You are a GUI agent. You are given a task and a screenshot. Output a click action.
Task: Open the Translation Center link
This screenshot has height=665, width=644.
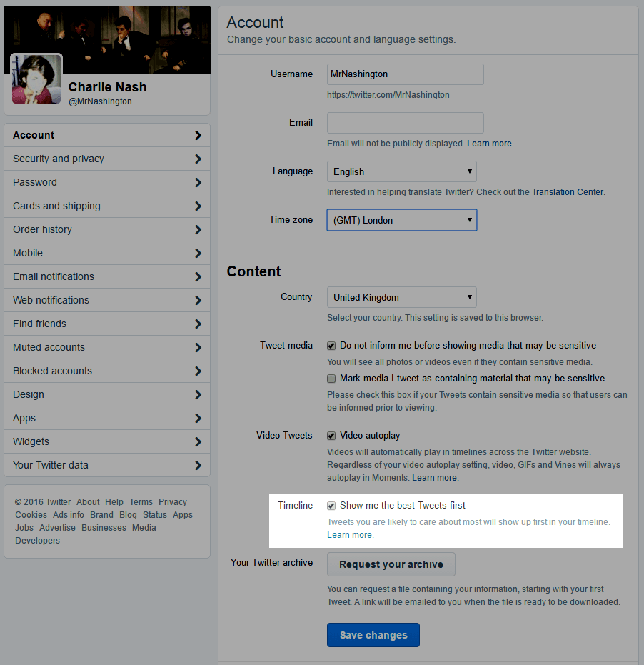coord(568,192)
